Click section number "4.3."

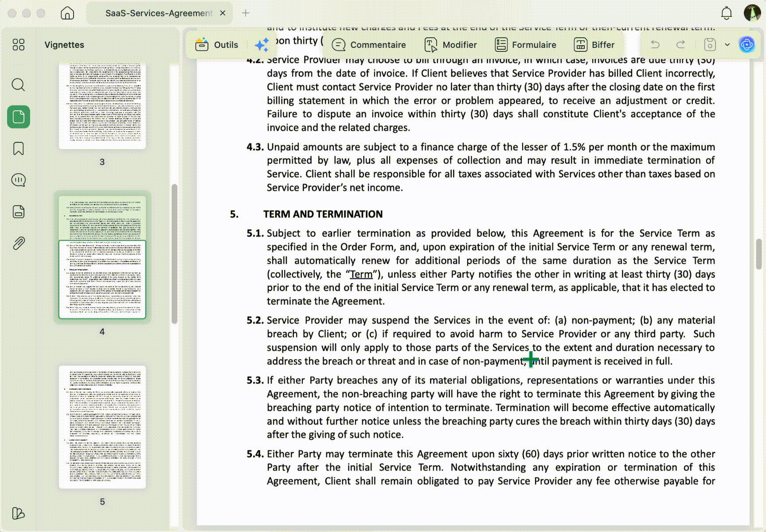pos(255,147)
